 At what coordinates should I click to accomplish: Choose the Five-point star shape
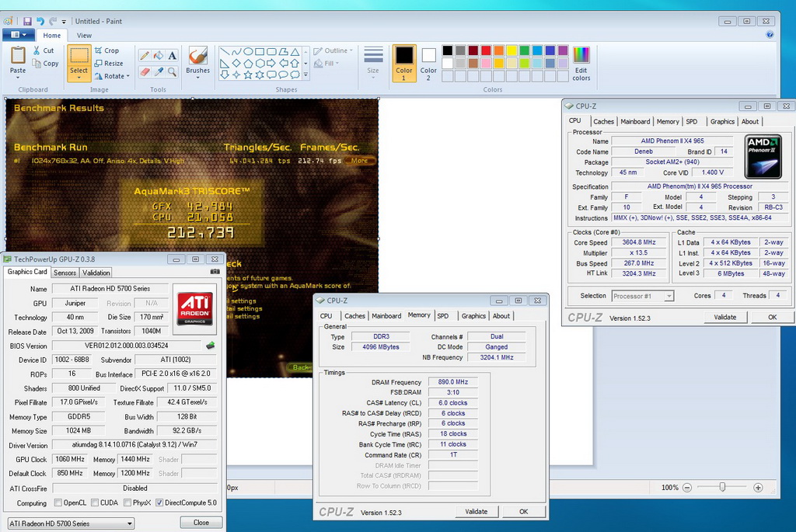point(248,75)
